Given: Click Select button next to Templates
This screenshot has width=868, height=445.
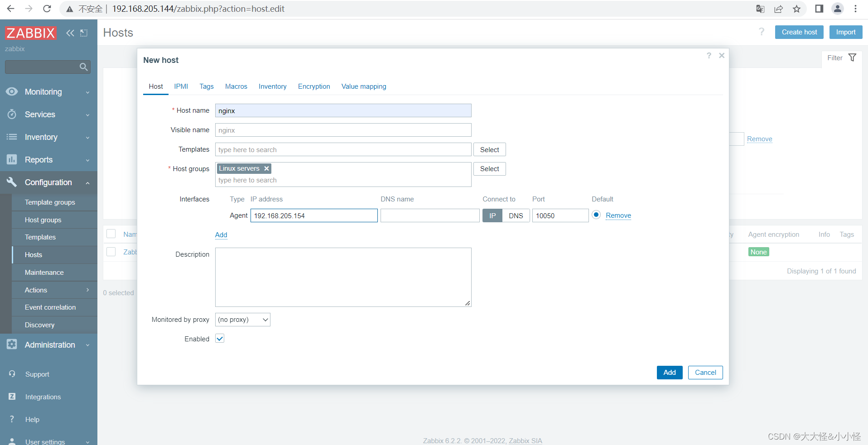Looking at the screenshot, I should pyautogui.click(x=490, y=149).
